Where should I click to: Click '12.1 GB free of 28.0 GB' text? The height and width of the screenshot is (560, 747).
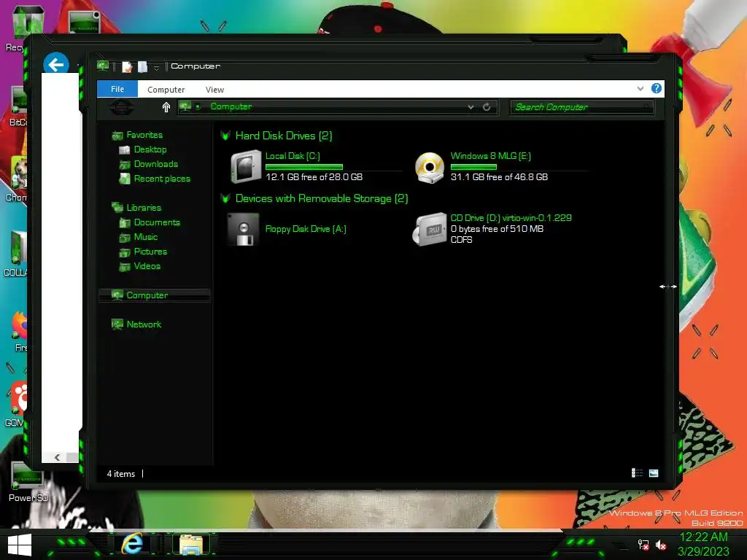click(314, 177)
